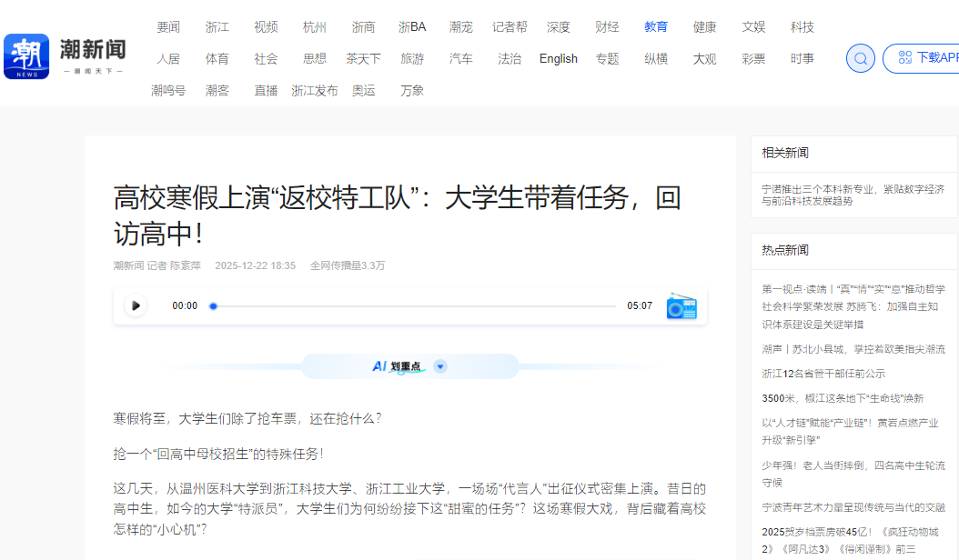The image size is (959, 560).
Task: Click the 潮新闻 logo icon
Action: 26,56
